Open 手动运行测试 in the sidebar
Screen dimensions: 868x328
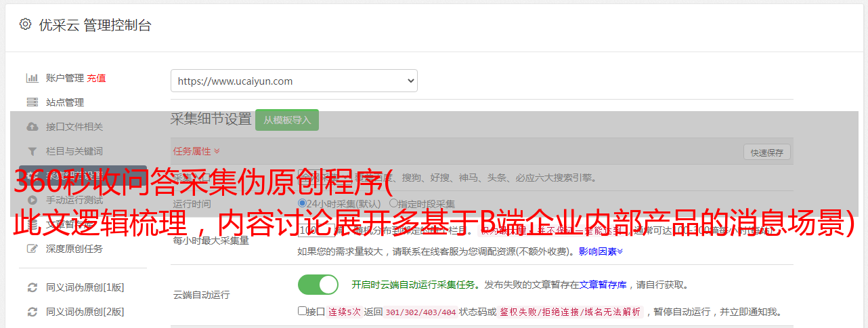(74, 200)
